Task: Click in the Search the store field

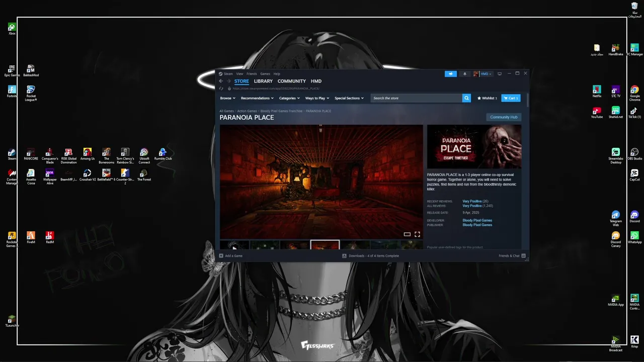Action: pyautogui.click(x=416, y=98)
